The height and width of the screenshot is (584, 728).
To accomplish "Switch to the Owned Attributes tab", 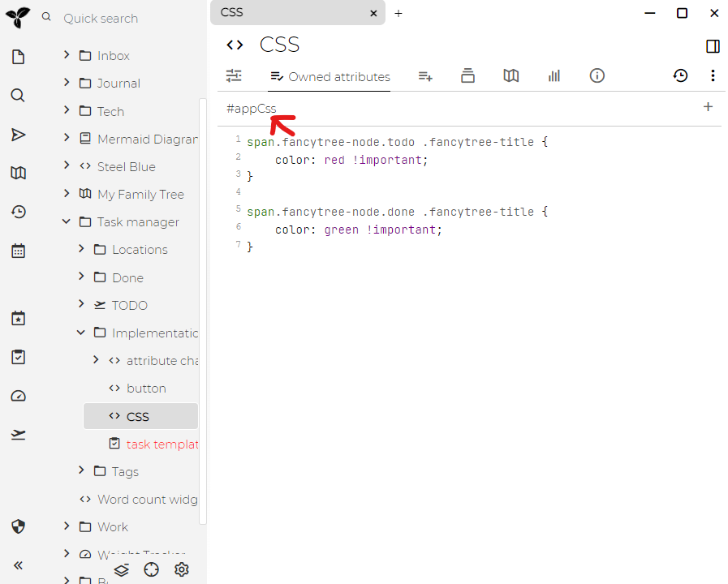I will pyautogui.click(x=329, y=76).
